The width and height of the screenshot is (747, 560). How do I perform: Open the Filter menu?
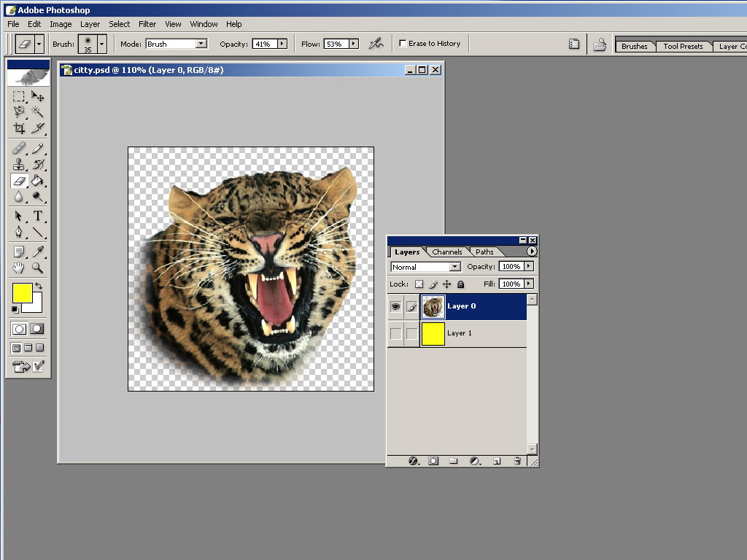[147, 24]
